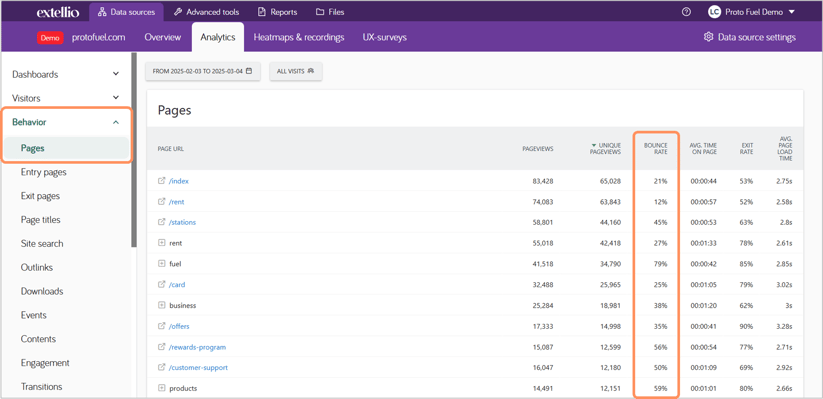The width and height of the screenshot is (823, 399).
Task: Click the sidebar vertical scrollbar
Action: coord(134,150)
